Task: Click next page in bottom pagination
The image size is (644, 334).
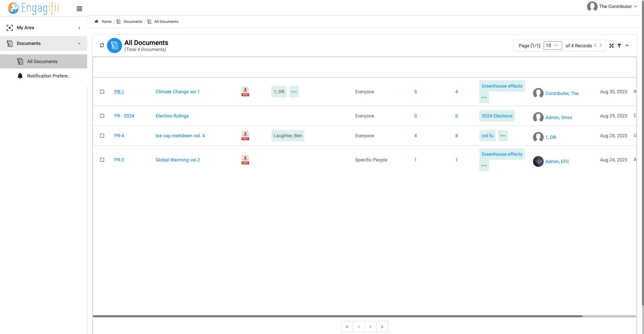Action: click(x=370, y=327)
